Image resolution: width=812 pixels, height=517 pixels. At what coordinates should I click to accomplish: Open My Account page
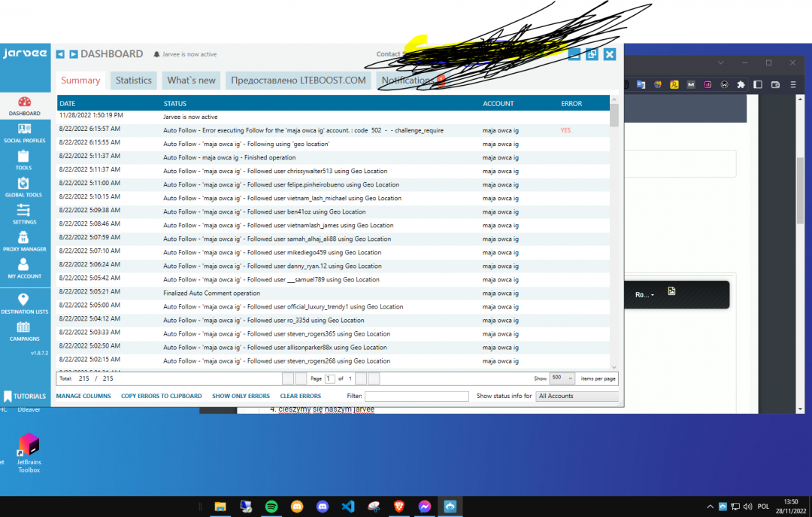pos(24,268)
